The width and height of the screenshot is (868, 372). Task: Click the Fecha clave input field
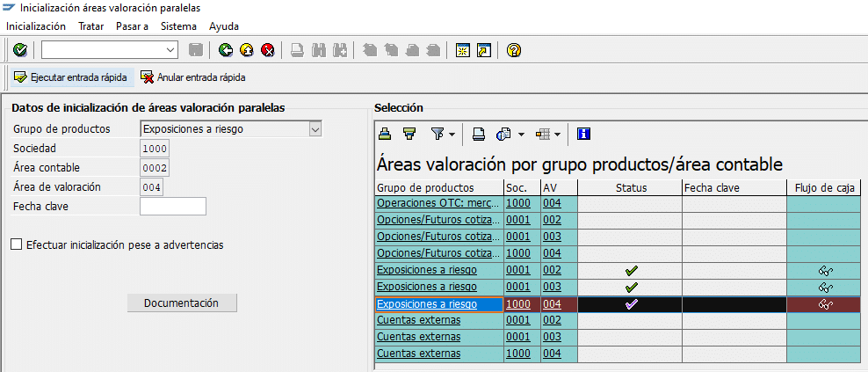pyautogui.click(x=172, y=207)
